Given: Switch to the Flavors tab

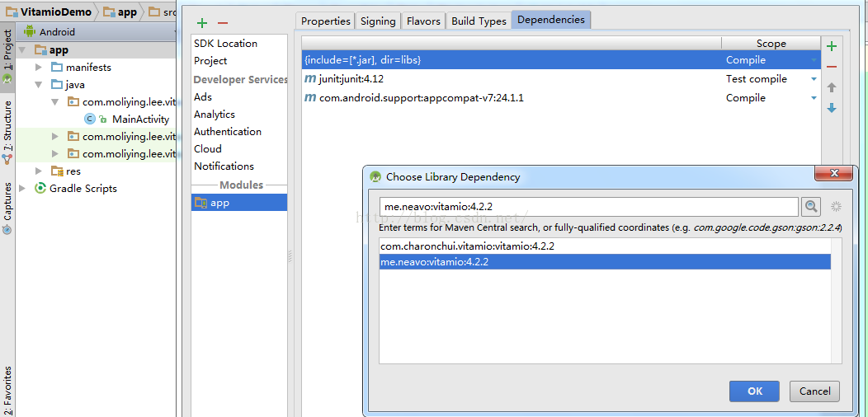Looking at the screenshot, I should (x=423, y=21).
